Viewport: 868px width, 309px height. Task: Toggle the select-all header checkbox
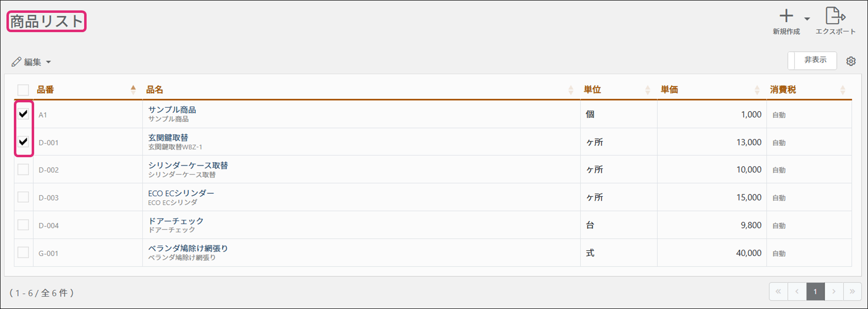point(23,90)
